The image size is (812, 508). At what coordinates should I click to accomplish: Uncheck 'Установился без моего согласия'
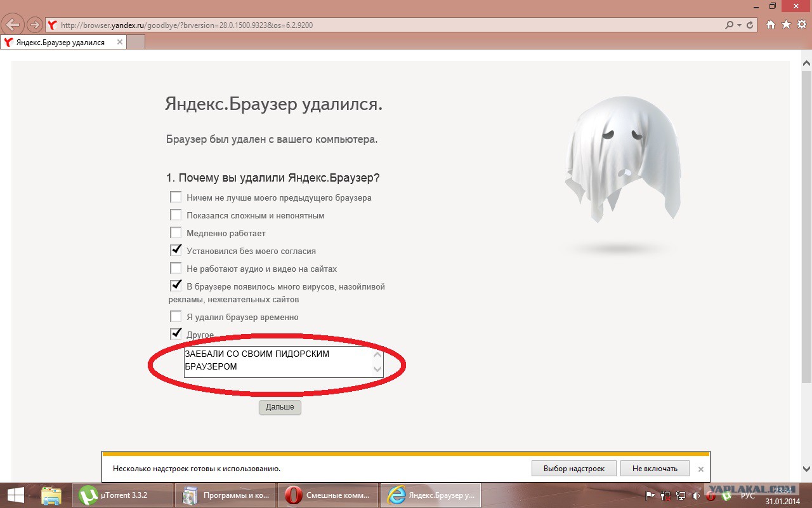(x=176, y=250)
